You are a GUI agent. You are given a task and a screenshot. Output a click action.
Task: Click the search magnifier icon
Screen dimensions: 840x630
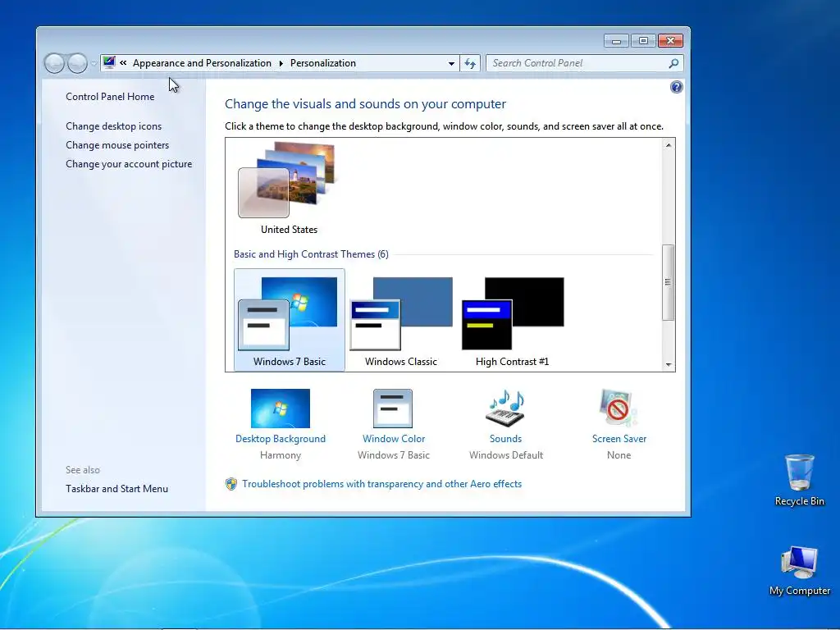click(673, 63)
